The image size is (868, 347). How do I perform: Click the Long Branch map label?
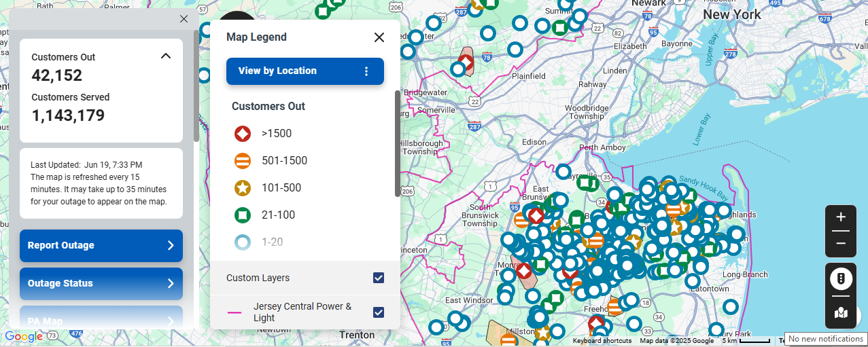pyautogui.click(x=745, y=274)
